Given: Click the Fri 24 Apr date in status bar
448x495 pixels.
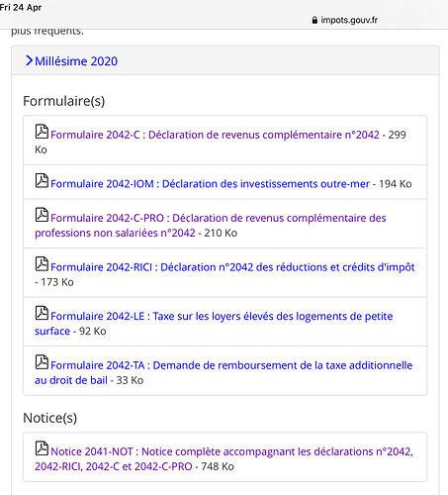Looking at the screenshot, I should [21, 7].
